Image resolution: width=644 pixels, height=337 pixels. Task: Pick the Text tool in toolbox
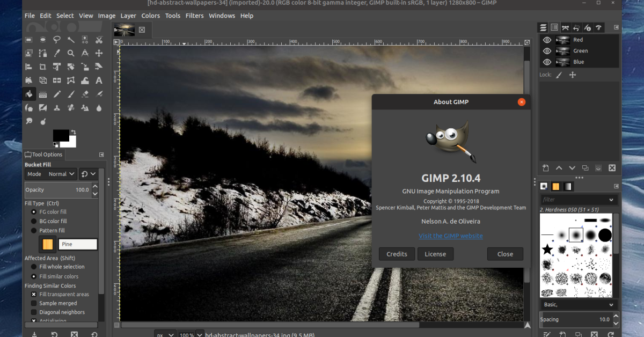[x=99, y=80]
